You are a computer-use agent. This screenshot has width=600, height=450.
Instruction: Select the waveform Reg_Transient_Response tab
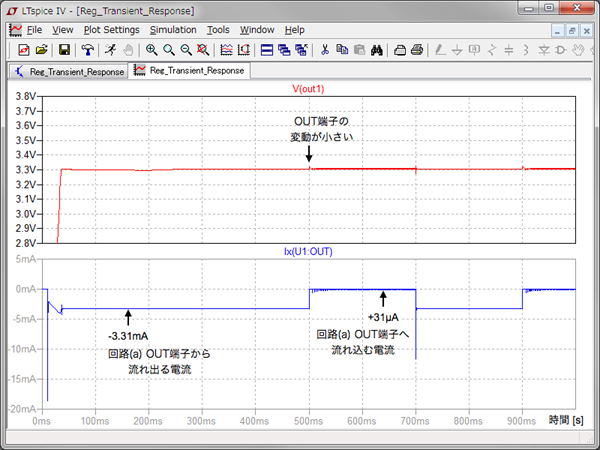(189, 72)
